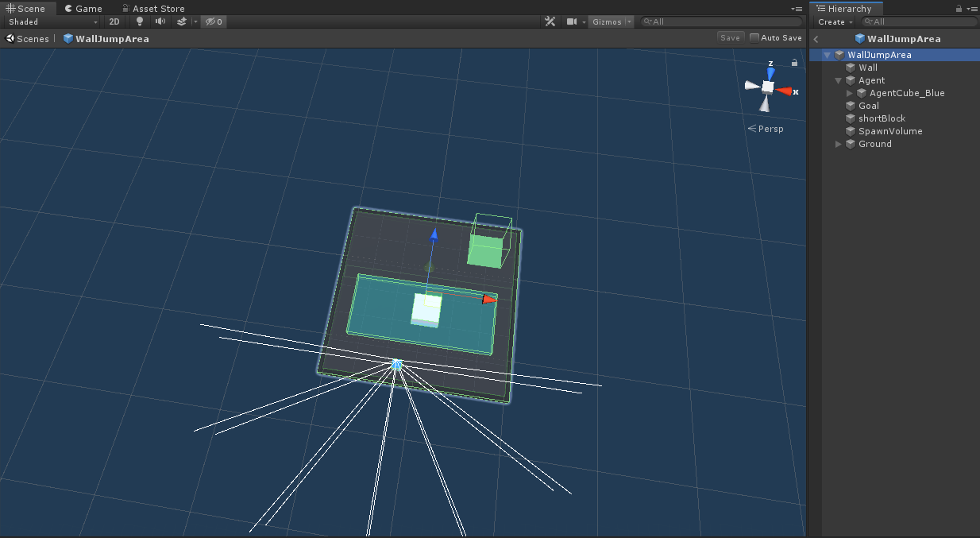Image resolution: width=980 pixels, height=538 pixels.
Task: Toggle scene lighting with the lightbulb icon
Action: point(140,21)
